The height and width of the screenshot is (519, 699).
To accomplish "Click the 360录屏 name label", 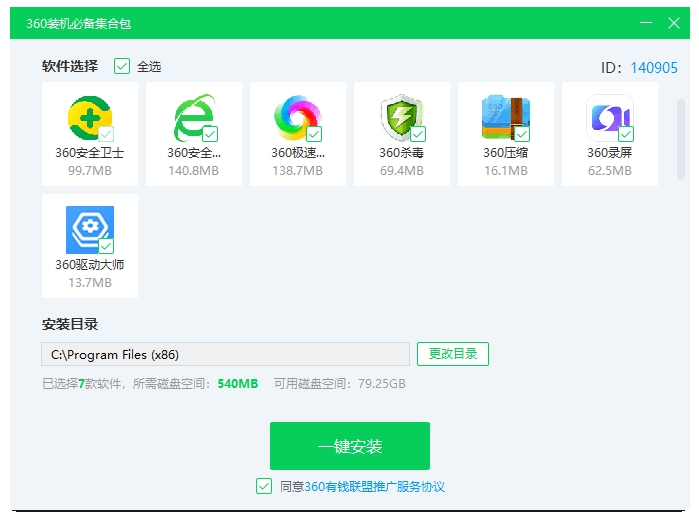I will tap(610, 153).
